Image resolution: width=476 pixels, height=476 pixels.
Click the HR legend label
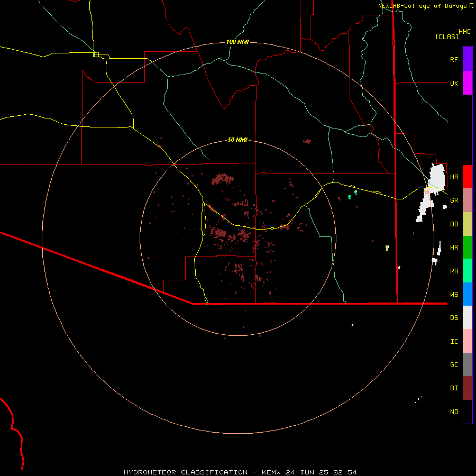(454, 248)
